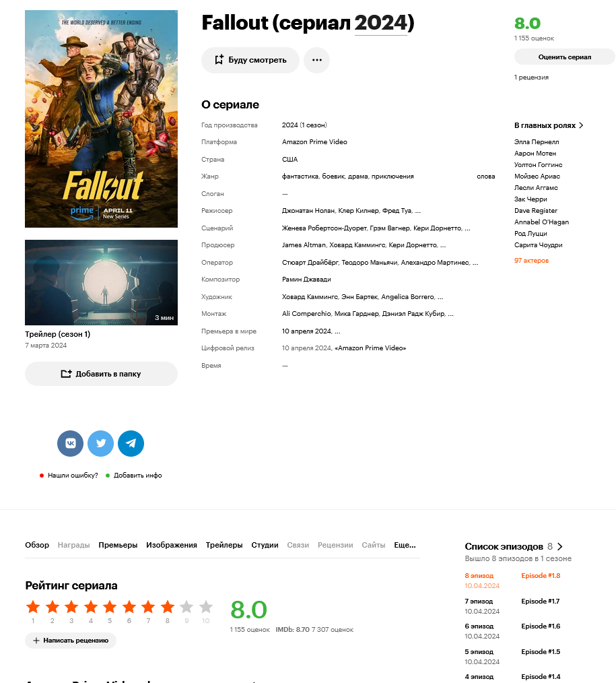
Task: Expand the Список эпизодов arrow
Action: (x=560, y=547)
